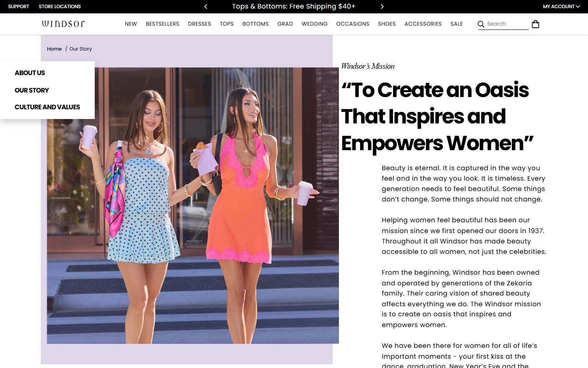Click Tops & Bottoms free shipping banner
Image resolution: width=588 pixels, height=368 pixels.
tap(294, 6)
